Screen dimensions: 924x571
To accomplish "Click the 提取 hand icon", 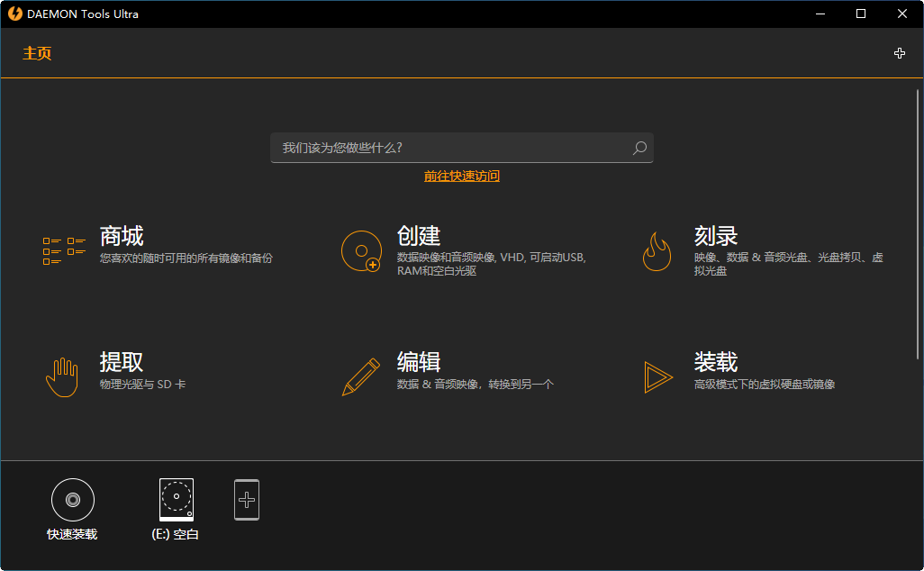I will [x=62, y=377].
